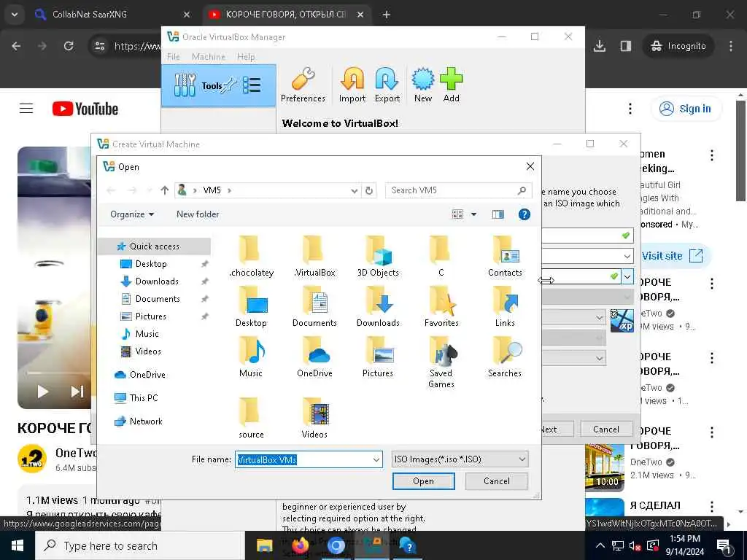Click the Open button

pyautogui.click(x=423, y=481)
